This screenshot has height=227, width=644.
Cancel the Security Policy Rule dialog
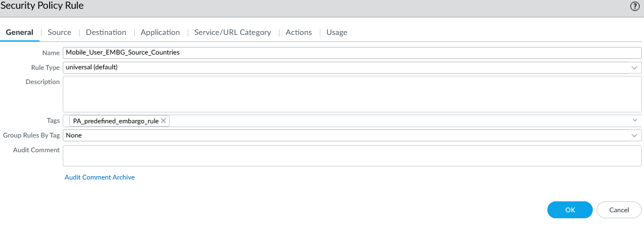pyautogui.click(x=618, y=210)
